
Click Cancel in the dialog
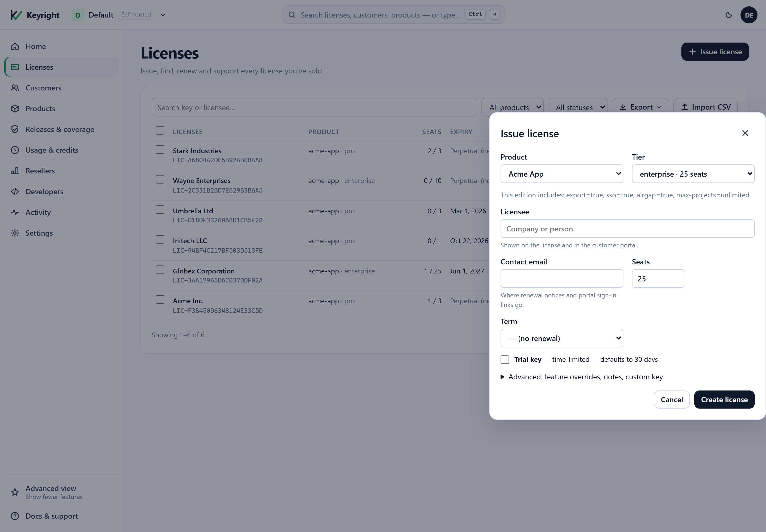pyautogui.click(x=672, y=399)
